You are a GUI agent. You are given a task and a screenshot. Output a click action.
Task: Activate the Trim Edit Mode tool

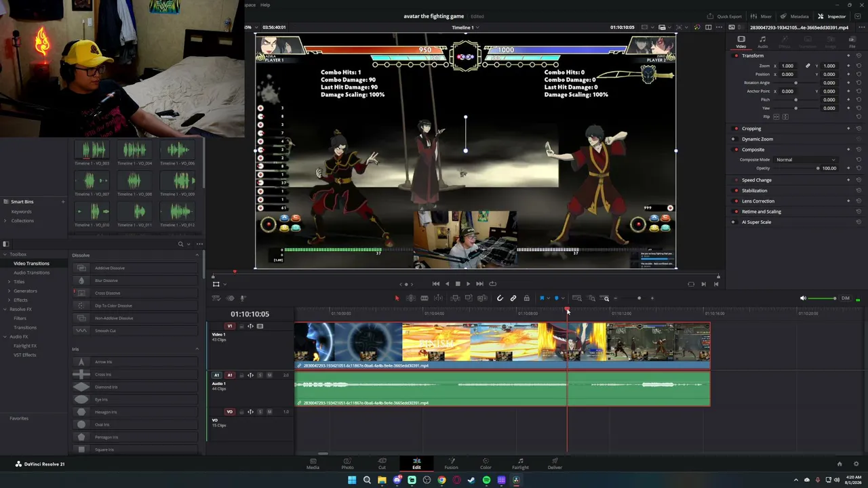coord(411,298)
